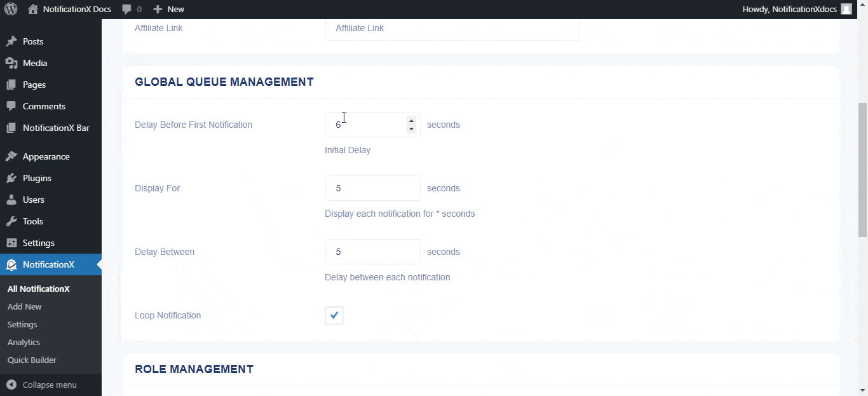Open the Media library

(36, 62)
